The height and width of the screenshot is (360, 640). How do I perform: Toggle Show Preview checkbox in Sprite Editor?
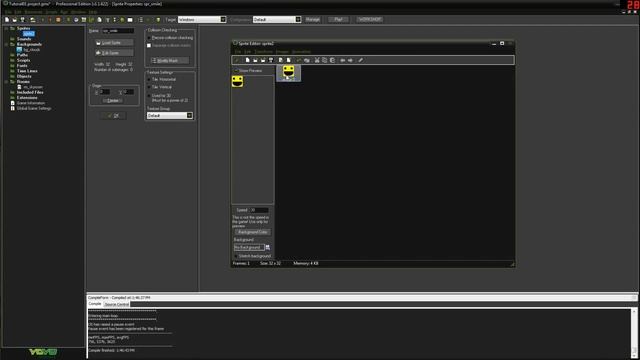[x=236, y=71]
